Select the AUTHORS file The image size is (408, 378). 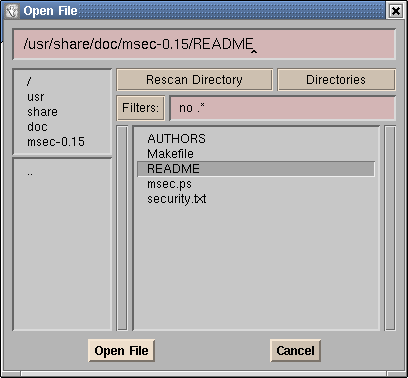coord(176,139)
